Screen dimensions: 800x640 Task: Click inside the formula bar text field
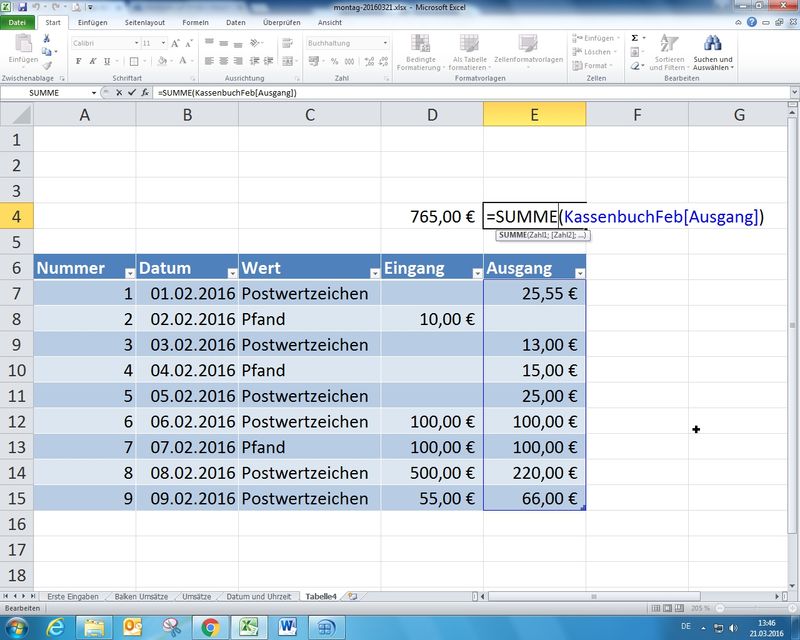click(450, 93)
